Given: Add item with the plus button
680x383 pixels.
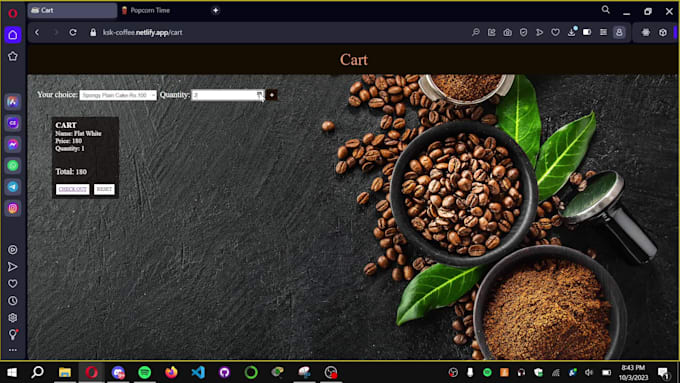Looking at the screenshot, I should pyautogui.click(x=271, y=95).
